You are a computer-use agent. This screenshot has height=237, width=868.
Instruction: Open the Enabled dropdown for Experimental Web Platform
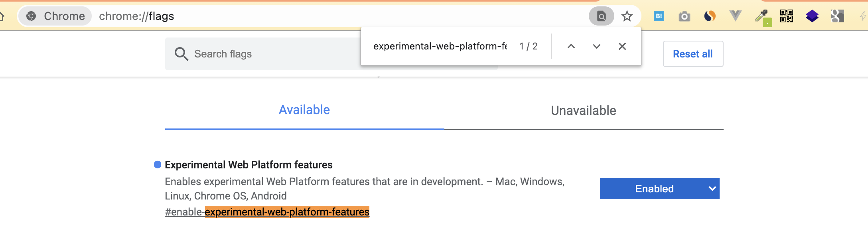[659, 189]
